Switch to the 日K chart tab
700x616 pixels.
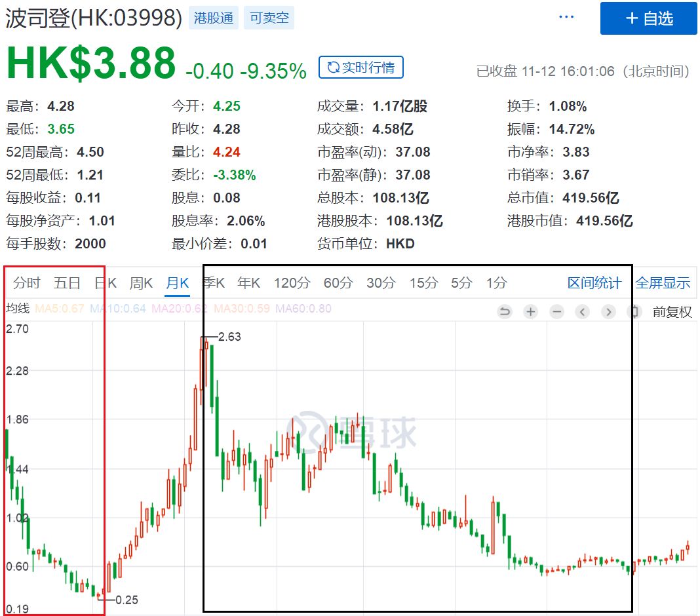105,282
